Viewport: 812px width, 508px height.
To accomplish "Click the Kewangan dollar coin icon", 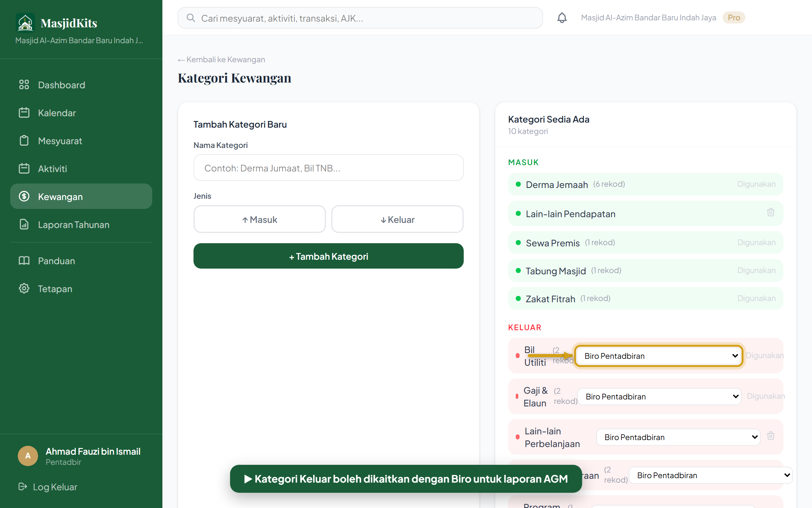I will pos(24,196).
